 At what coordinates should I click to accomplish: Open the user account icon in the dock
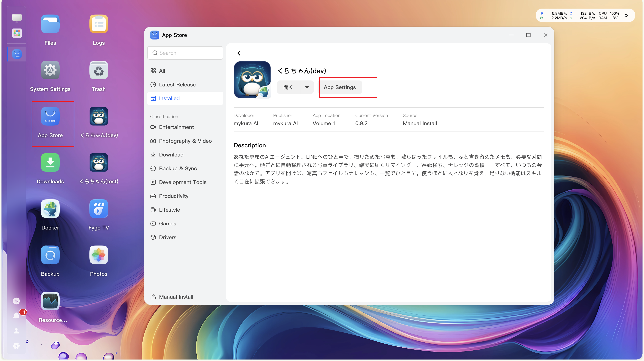click(17, 331)
